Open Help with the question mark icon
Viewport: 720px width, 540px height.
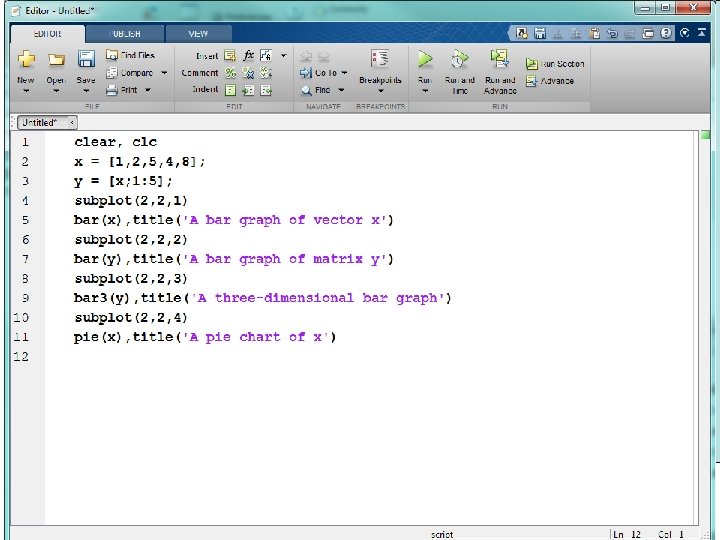666,33
